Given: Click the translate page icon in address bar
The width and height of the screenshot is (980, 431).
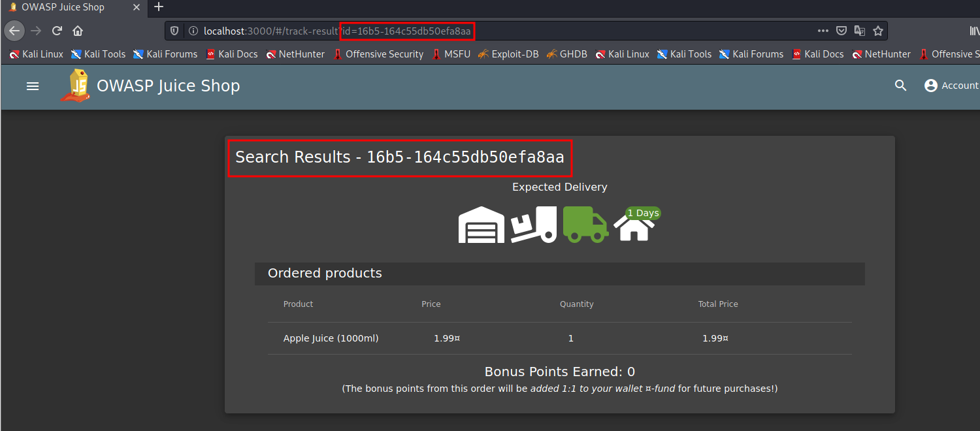Looking at the screenshot, I should (x=860, y=31).
